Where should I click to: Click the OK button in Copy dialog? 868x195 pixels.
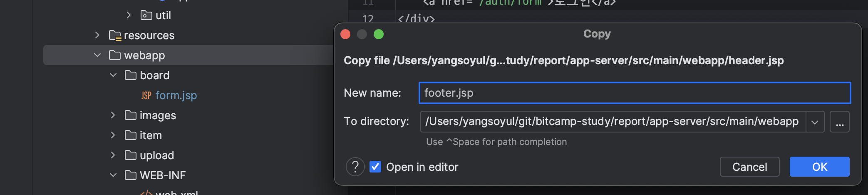coord(819,167)
